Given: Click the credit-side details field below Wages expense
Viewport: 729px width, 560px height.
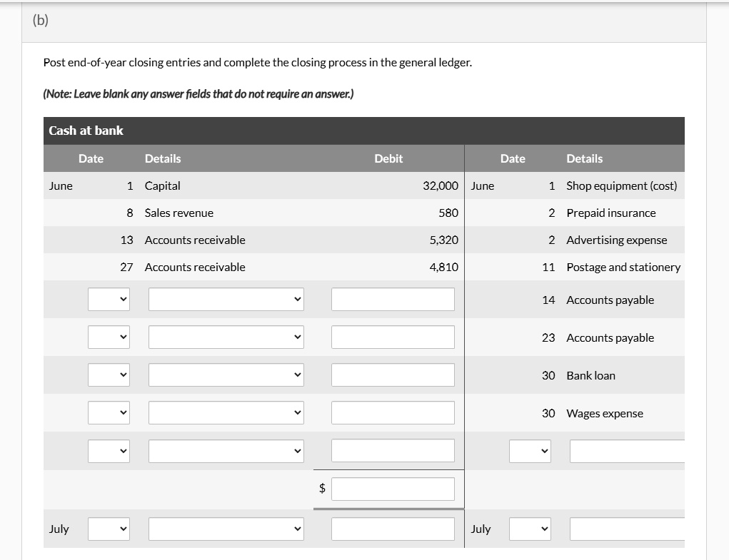Looking at the screenshot, I should click(x=627, y=451).
